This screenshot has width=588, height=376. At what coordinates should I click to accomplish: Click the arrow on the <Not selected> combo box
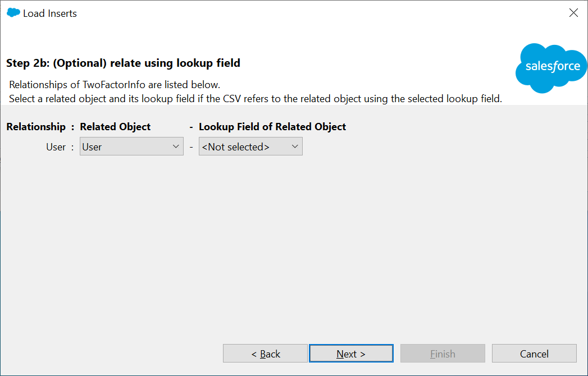[295, 147]
